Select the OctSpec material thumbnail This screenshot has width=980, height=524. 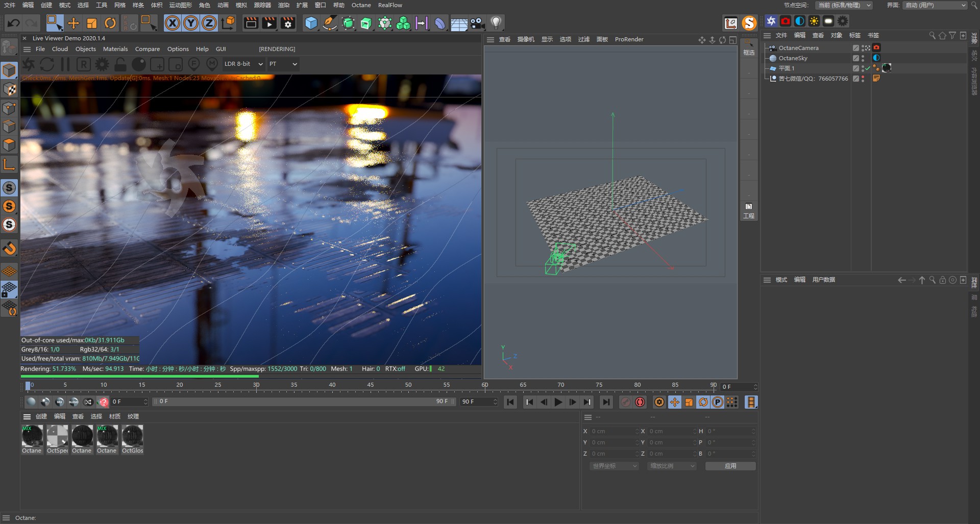coord(57,436)
